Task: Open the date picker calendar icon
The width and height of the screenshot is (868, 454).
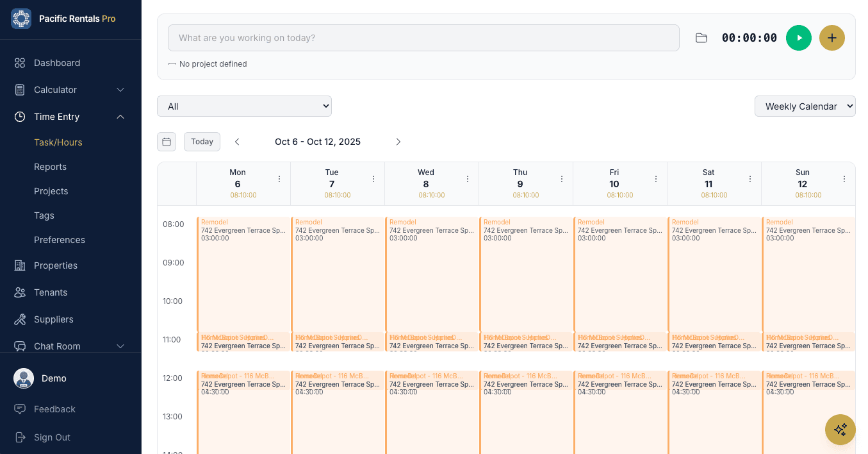Action: click(x=167, y=142)
